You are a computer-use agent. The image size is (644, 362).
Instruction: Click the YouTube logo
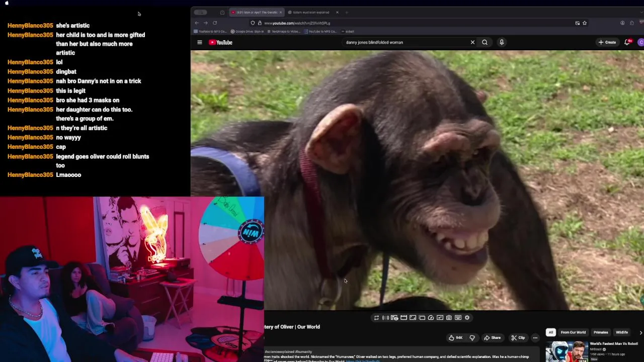tap(221, 42)
